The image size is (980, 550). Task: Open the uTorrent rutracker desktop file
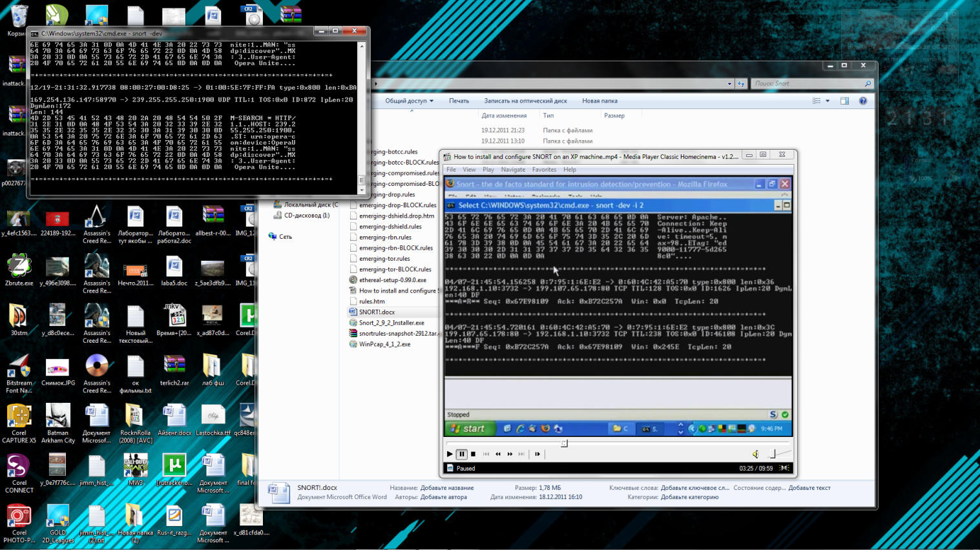pos(174,470)
